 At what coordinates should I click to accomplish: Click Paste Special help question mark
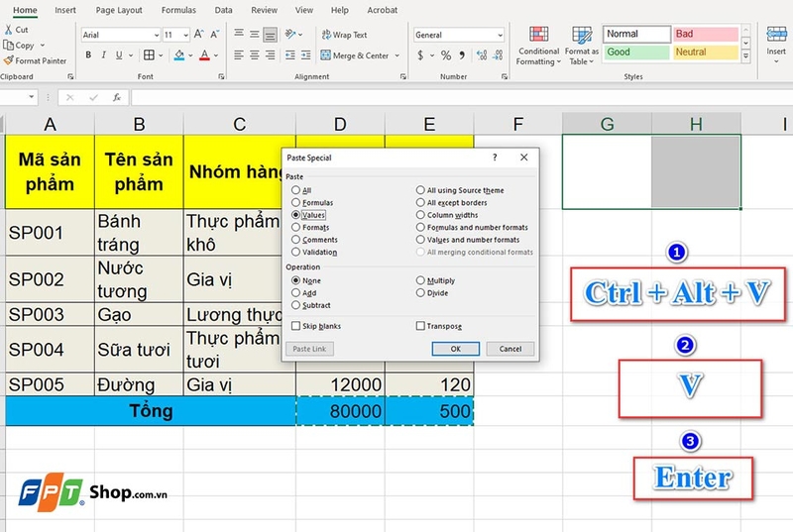495,158
